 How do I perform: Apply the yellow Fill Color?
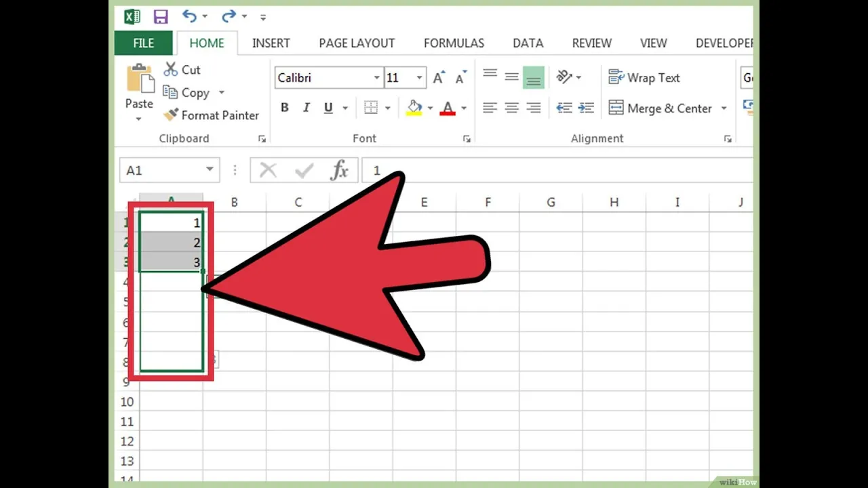414,108
